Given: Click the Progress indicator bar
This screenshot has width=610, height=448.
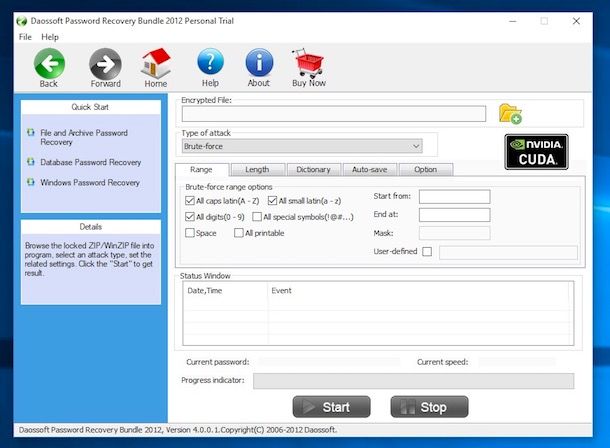Looking at the screenshot, I should (x=414, y=381).
